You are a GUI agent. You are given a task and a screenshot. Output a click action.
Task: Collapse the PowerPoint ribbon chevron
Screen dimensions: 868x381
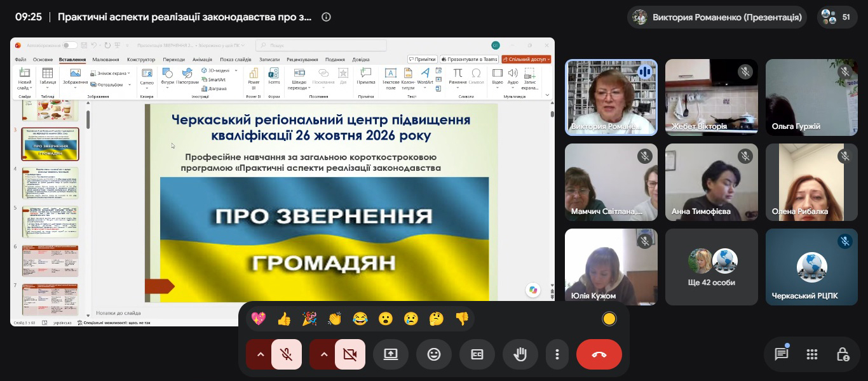click(548, 95)
